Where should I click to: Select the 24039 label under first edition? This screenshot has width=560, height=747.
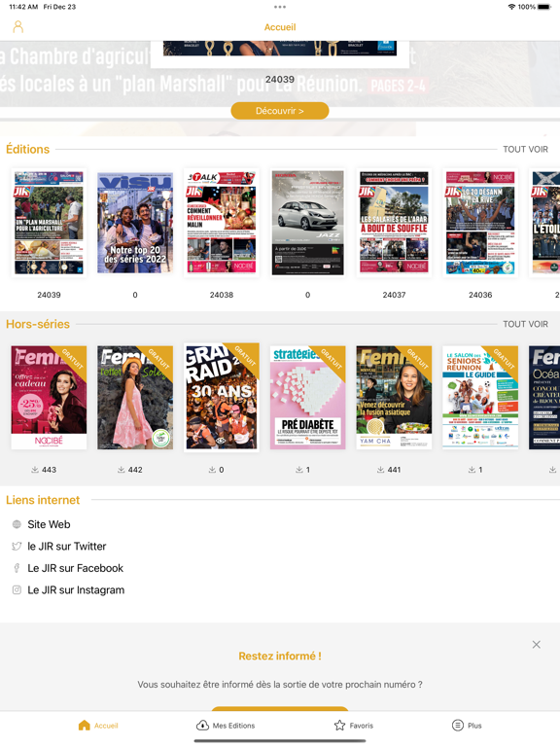(49, 295)
